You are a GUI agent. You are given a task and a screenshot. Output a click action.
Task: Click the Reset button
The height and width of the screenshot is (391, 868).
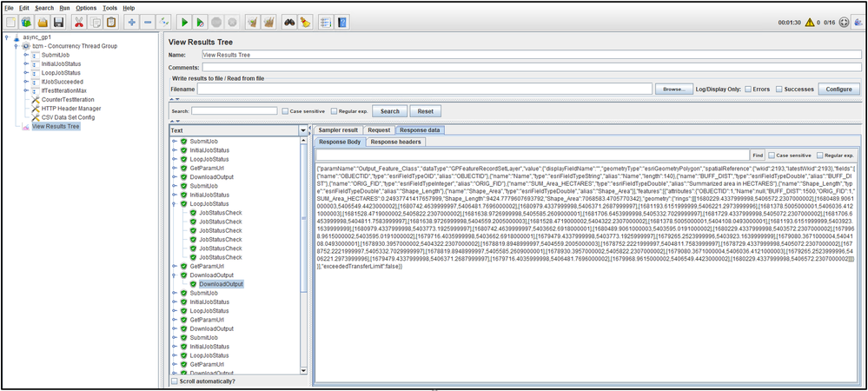point(425,111)
